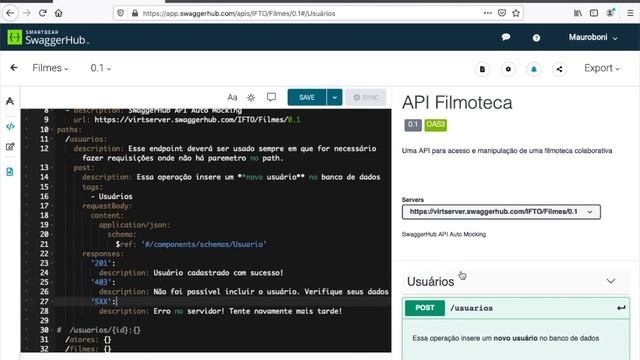The width and height of the screenshot is (640, 360).
Task: Collapse the Usuários section chevron
Action: [x=611, y=281]
